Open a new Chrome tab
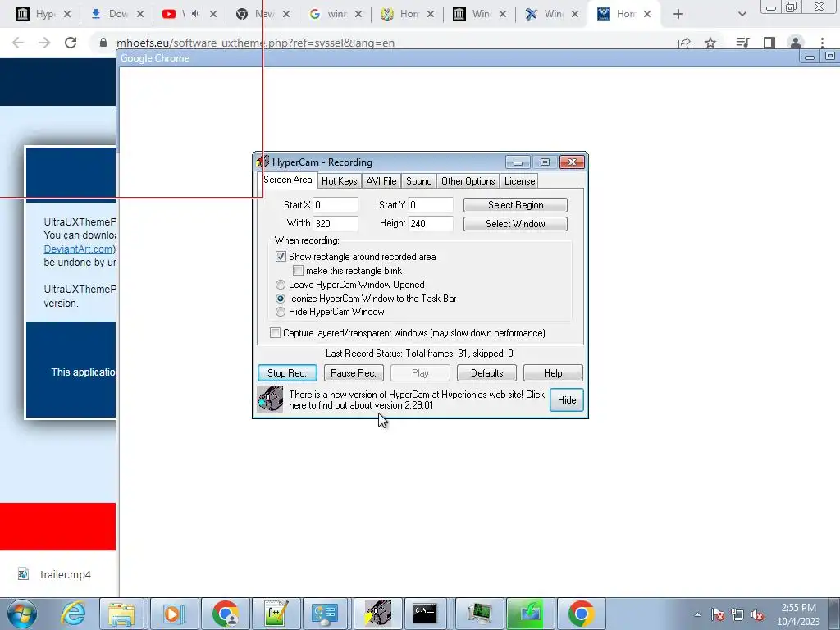This screenshot has height=630, width=840. 678,14
